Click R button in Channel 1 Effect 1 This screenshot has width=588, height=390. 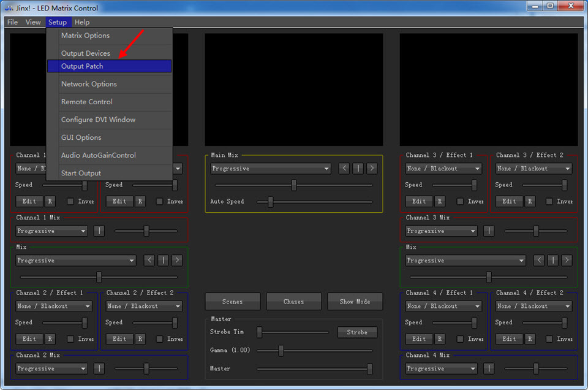(x=50, y=201)
